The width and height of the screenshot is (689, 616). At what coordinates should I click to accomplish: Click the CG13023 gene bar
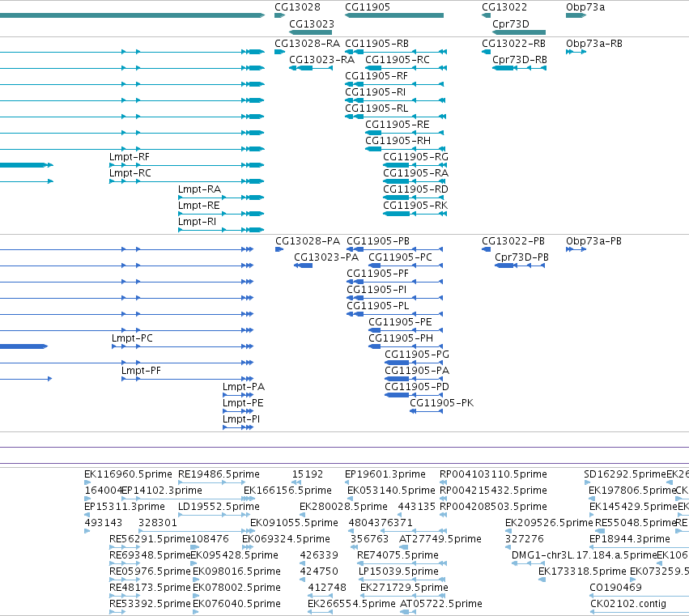coord(310,32)
